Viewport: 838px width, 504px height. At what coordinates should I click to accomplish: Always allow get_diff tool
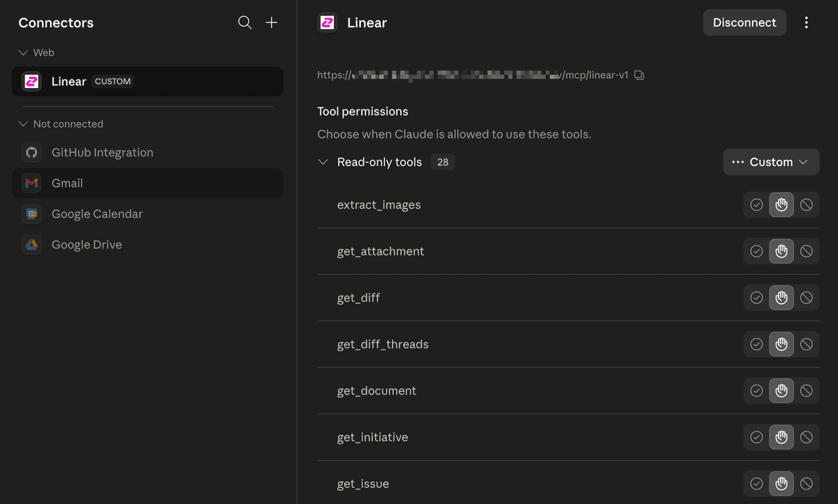click(756, 298)
